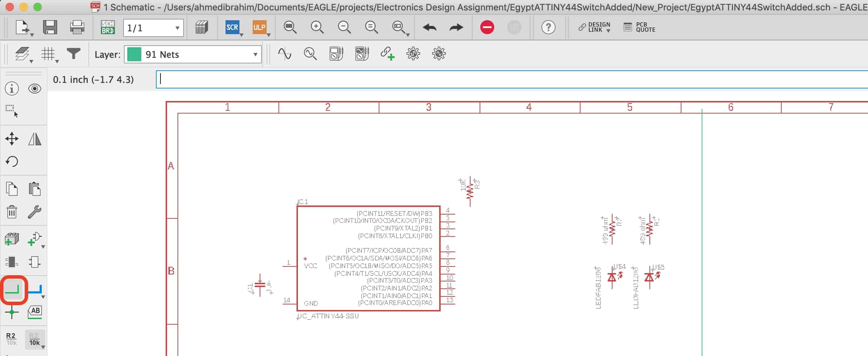868x356 pixels.
Task: Click the Print icon
Action: [x=77, y=27]
